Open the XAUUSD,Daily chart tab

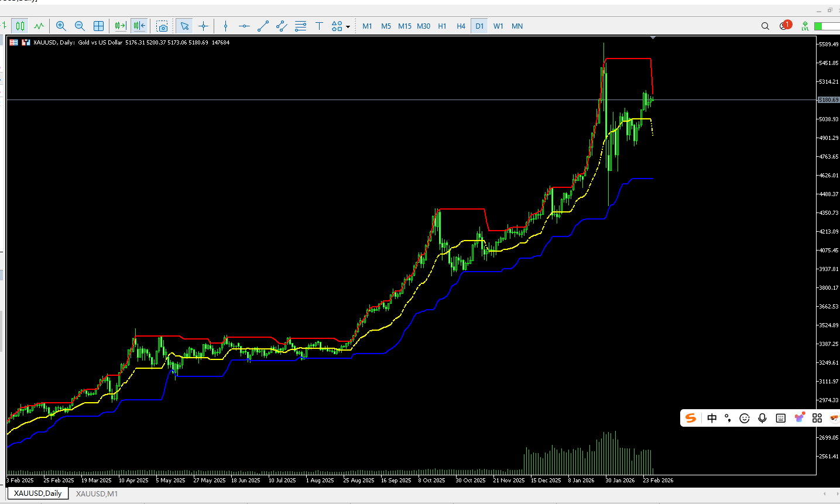coord(37,493)
